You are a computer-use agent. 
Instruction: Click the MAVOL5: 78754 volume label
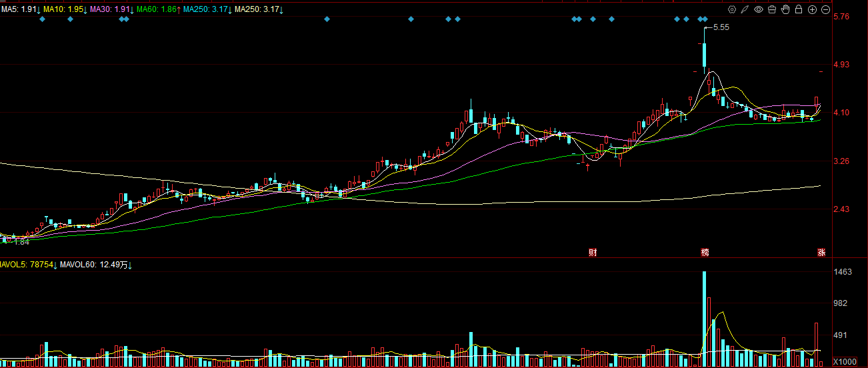coord(28,265)
